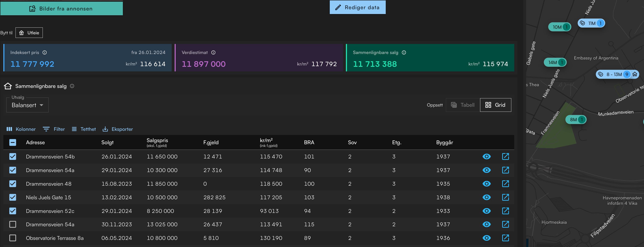Click the 14M map marker

click(x=554, y=62)
